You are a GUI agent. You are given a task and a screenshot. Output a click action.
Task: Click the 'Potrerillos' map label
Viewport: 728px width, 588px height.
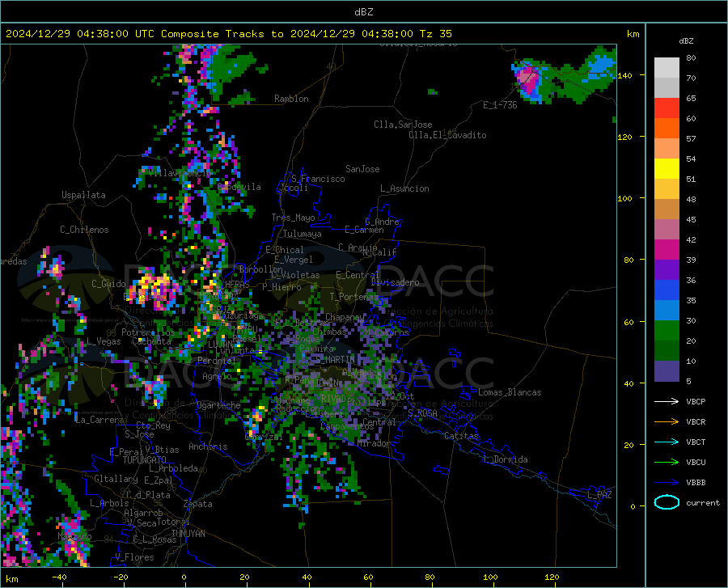(148, 332)
